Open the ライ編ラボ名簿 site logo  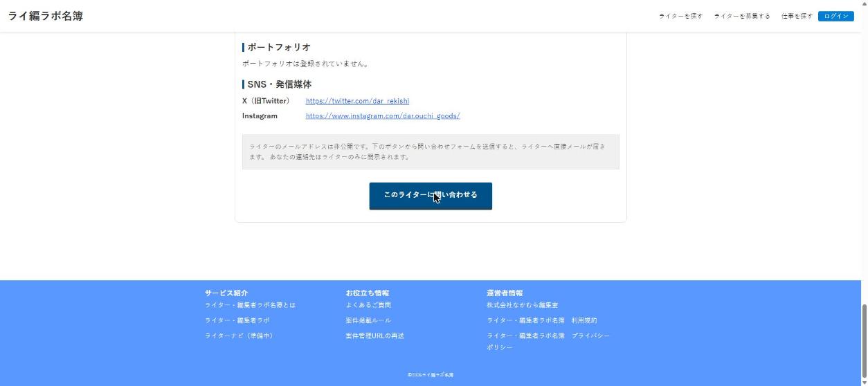point(46,16)
